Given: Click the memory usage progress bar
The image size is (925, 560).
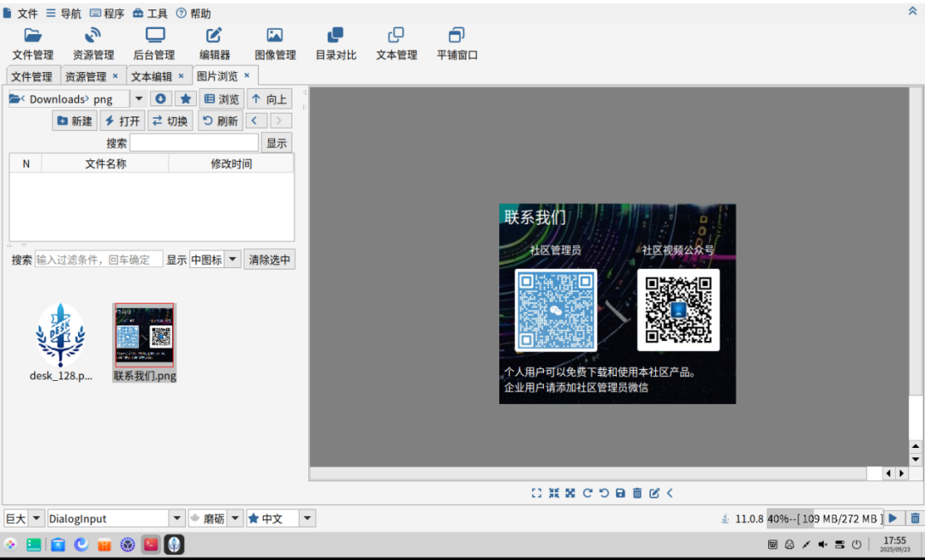Looking at the screenshot, I should click(825, 518).
